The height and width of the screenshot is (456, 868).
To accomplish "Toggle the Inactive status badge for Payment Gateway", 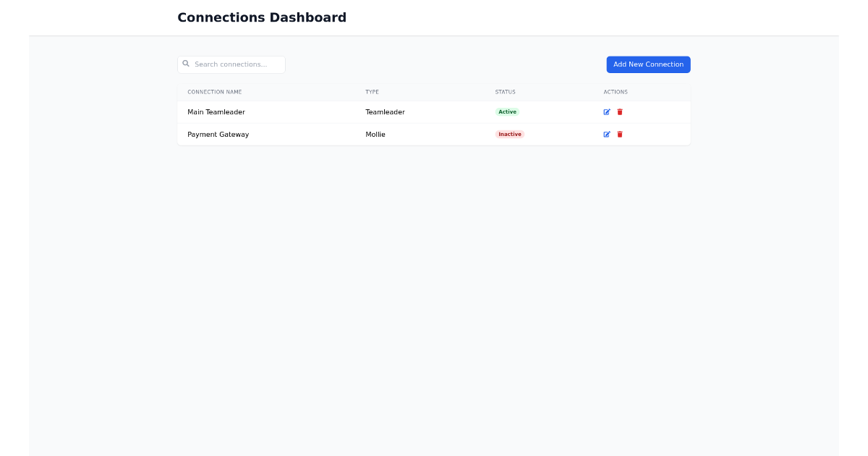I will tap(509, 134).
